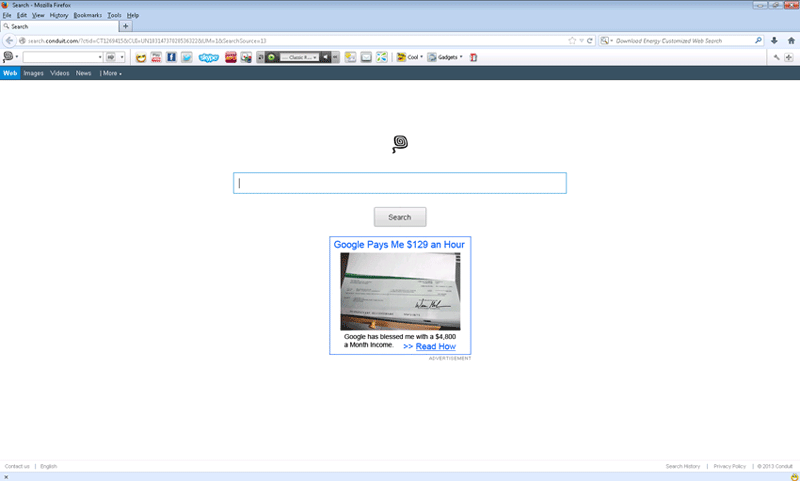Open the Downloads arrow icon

(773, 41)
